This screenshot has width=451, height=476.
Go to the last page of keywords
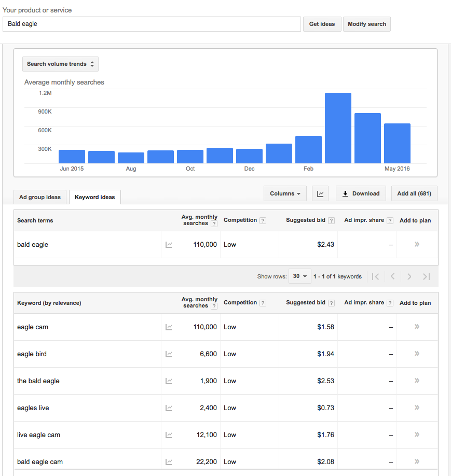(x=426, y=276)
